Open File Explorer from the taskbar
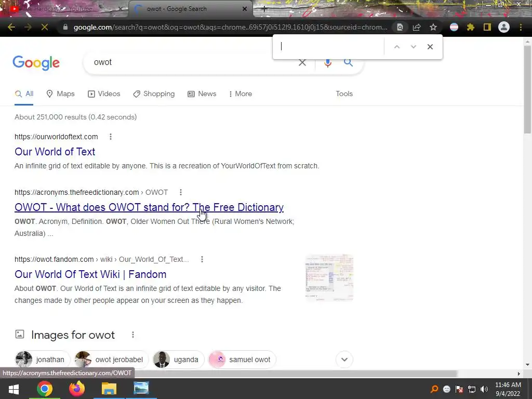Viewport: 532px width, 399px height. [x=109, y=389]
